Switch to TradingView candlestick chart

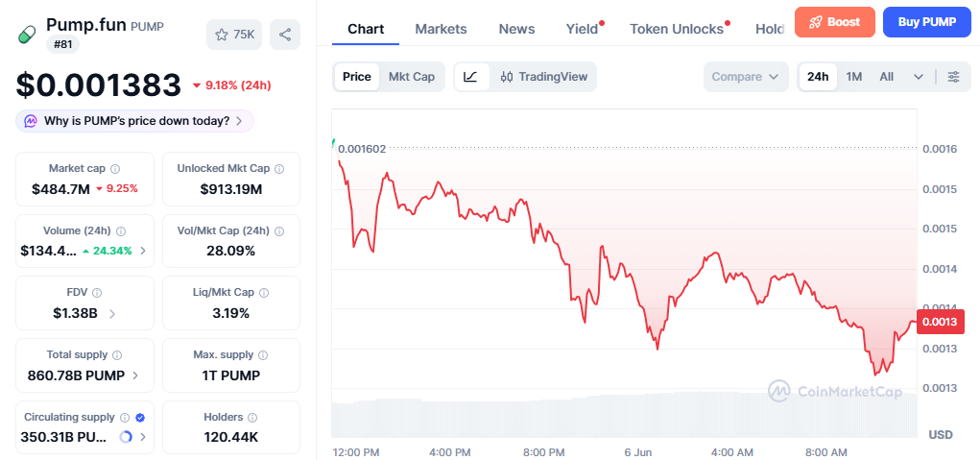pos(543,77)
